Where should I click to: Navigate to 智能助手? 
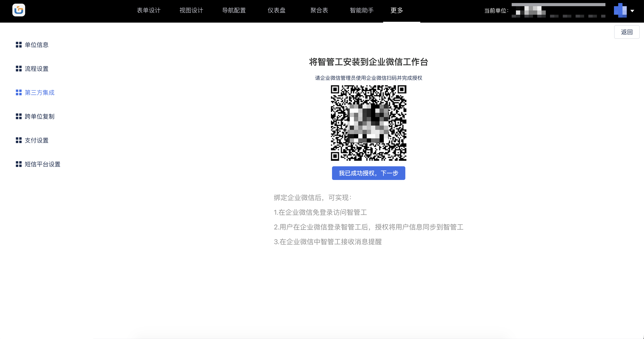361,10
